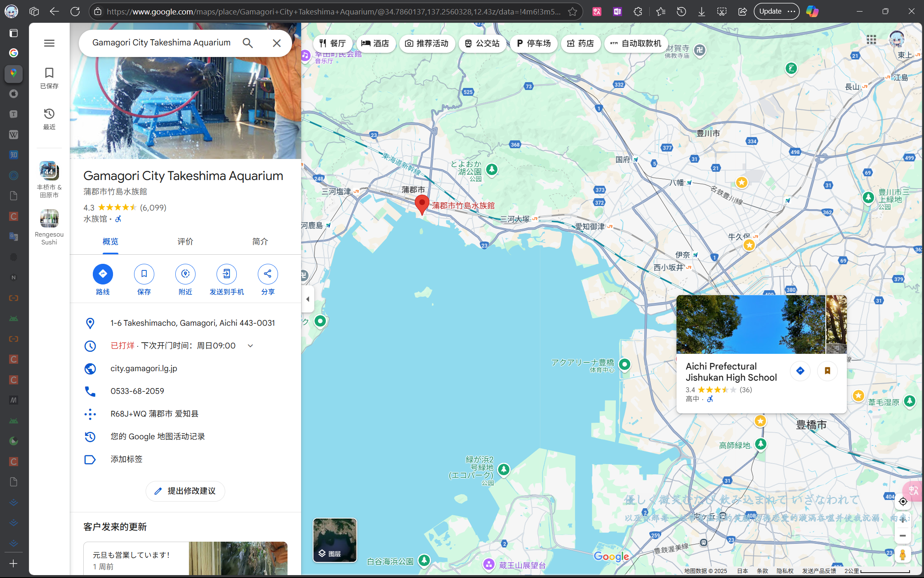Select the Things to do chip
This screenshot has width=924, height=578.
pos(427,43)
